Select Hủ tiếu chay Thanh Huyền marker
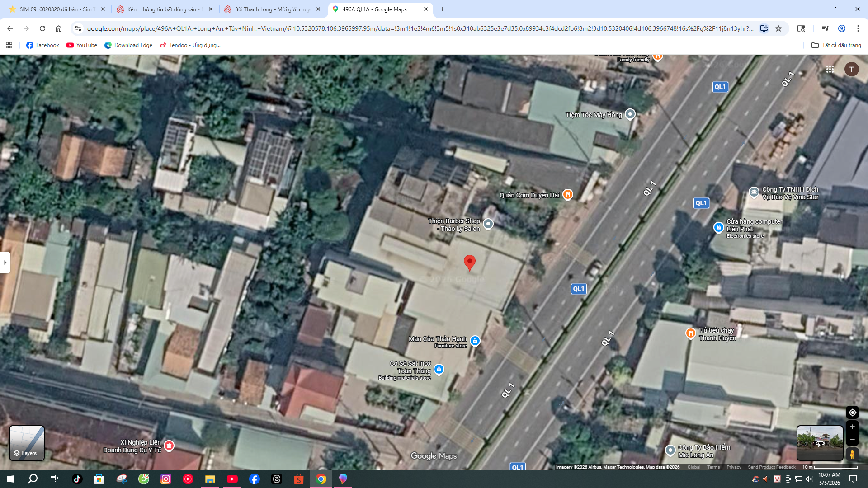868x488 pixels. pyautogui.click(x=690, y=333)
